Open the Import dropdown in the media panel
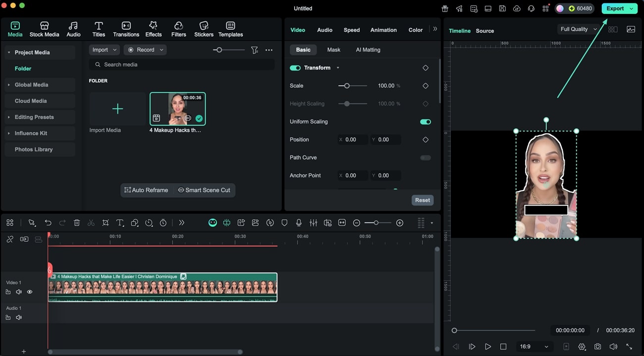 coord(104,50)
